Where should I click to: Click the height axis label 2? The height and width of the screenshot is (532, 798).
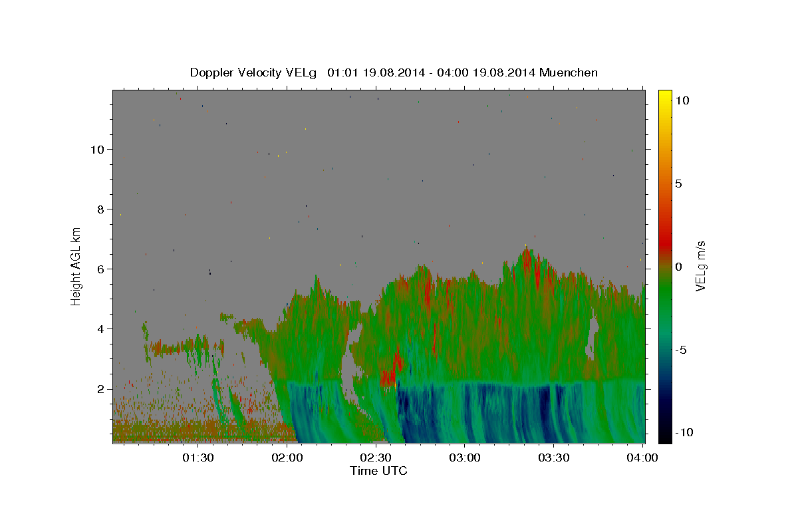(102, 389)
